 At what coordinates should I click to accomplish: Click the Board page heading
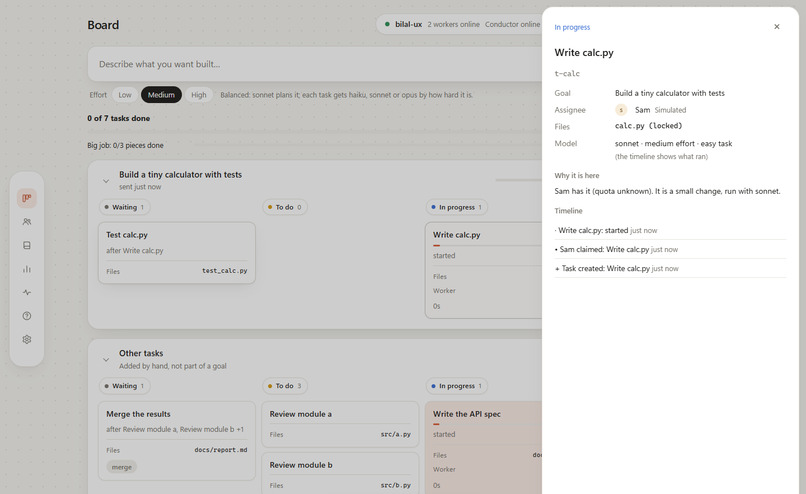point(103,25)
